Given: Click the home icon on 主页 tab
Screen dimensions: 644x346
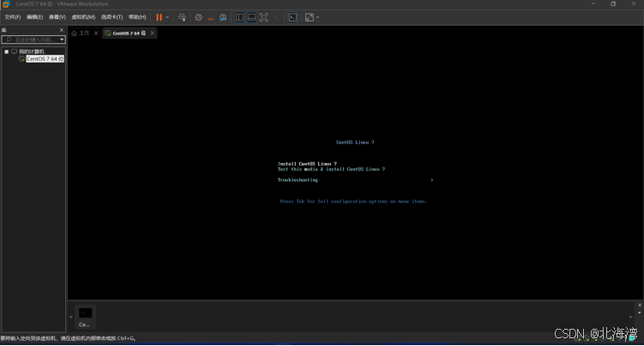Looking at the screenshot, I should (74, 33).
